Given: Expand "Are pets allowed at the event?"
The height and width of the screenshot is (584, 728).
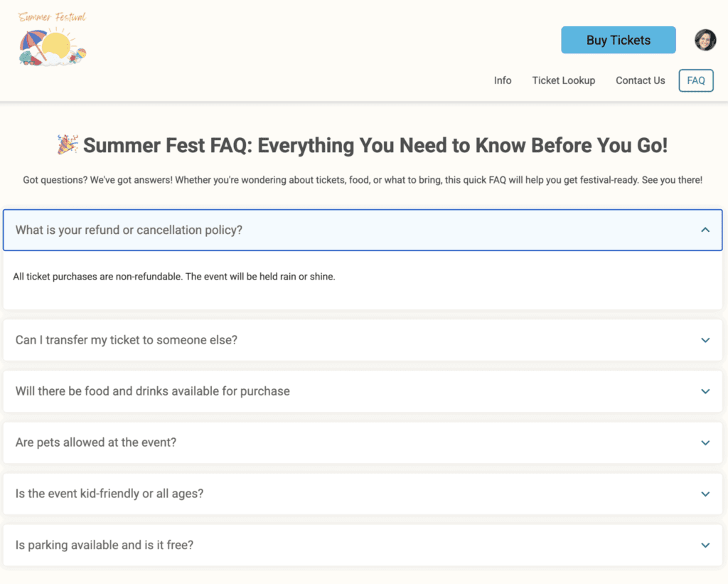Looking at the screenshot, I should point(96,442).
